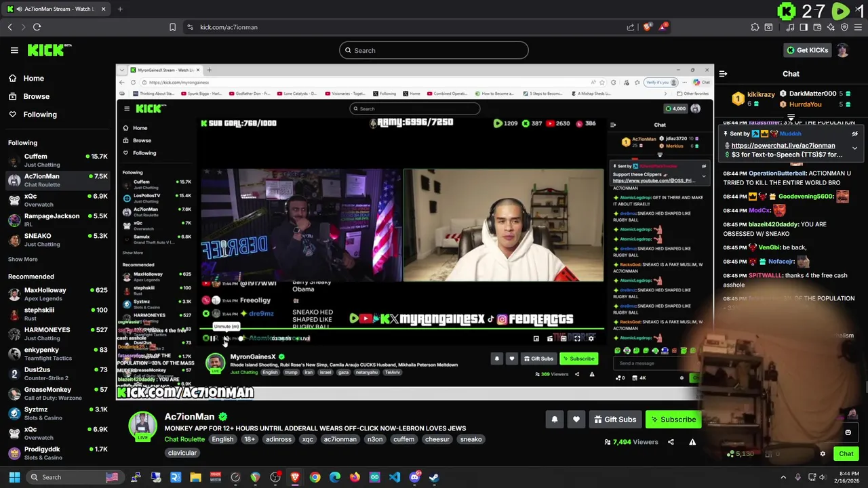This screenshot has width=868, height=488.
Task: Report stream with warning triangle icon
Action: coord(692,442)
